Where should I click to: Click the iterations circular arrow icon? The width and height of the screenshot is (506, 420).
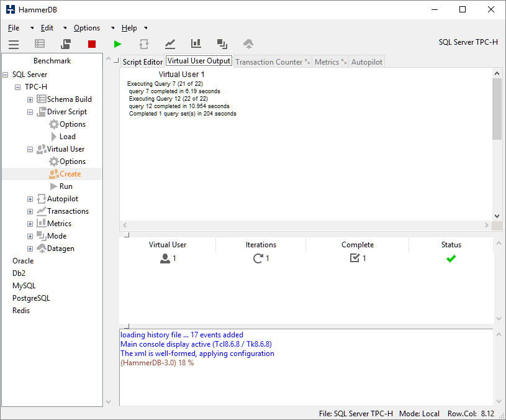pos(258,258)
